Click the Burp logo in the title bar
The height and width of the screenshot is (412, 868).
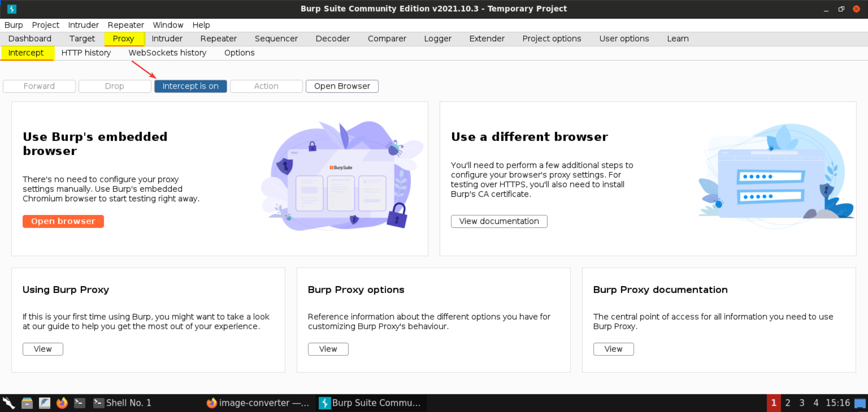pos(12,9)
